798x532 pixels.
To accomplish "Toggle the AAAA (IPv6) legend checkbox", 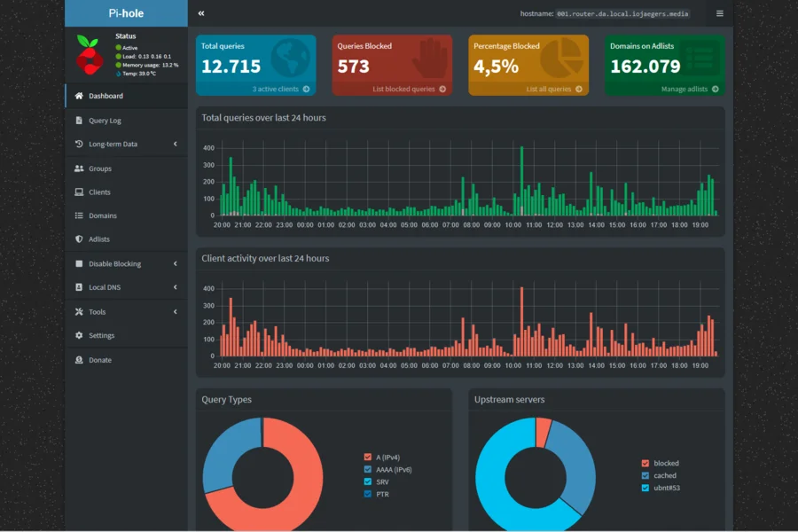I will (x=368, y=469).
